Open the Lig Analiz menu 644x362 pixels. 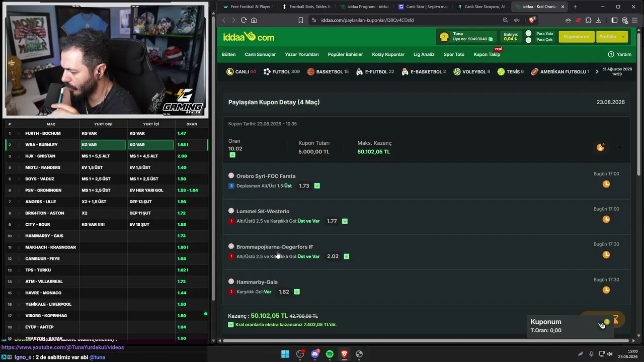pyautogui.click(x=424, y=54)
